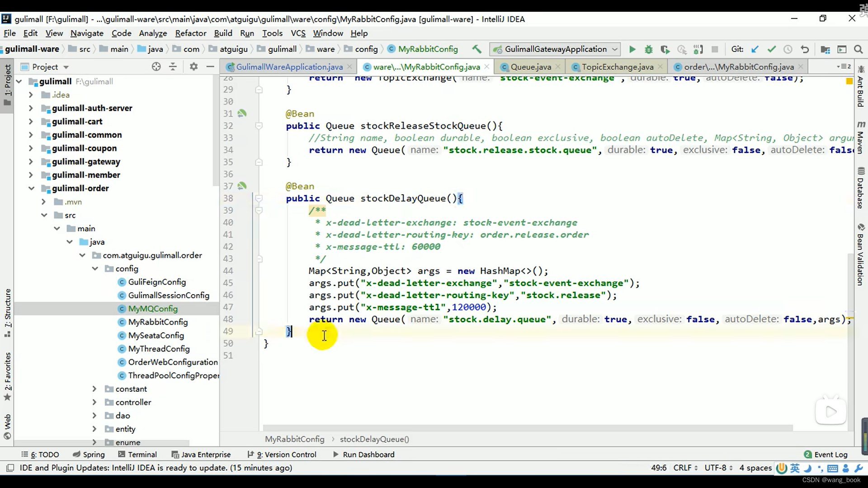Locate current file with the crosshair icon

[x=156, y=67]
